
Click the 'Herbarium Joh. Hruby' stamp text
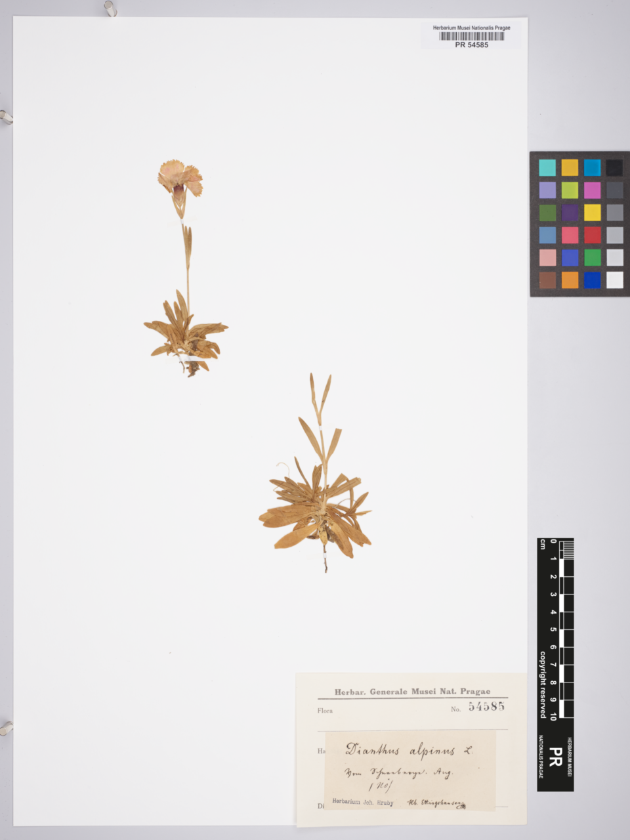tap(362, 801)
